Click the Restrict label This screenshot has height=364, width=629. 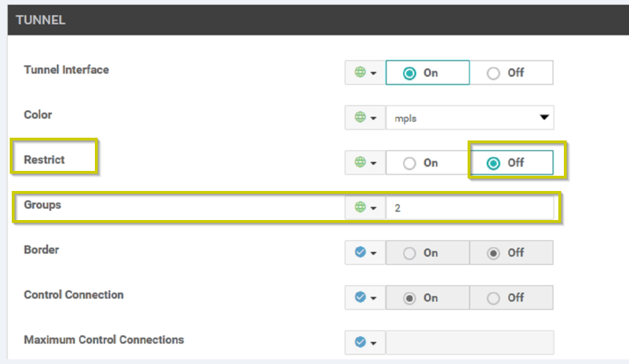44,160
